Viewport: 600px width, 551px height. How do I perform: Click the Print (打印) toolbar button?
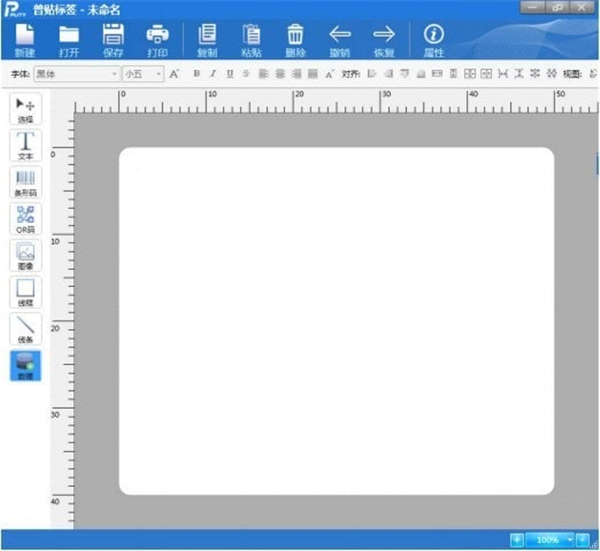[x=158, y=39]
